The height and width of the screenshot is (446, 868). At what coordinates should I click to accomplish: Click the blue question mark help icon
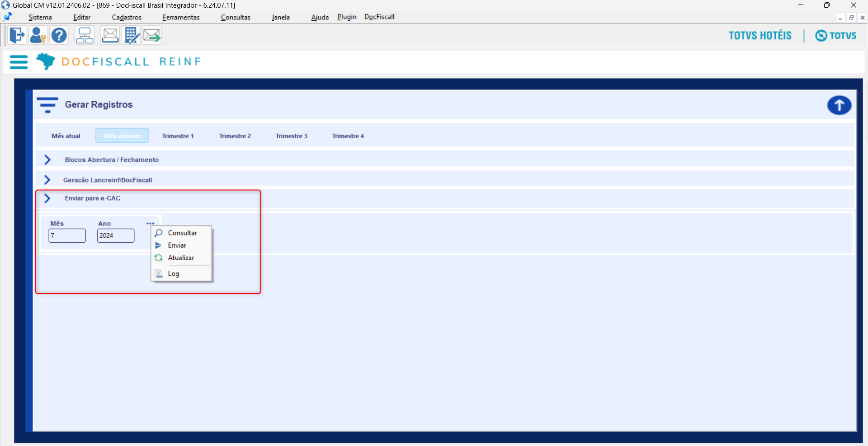(59, 35)
